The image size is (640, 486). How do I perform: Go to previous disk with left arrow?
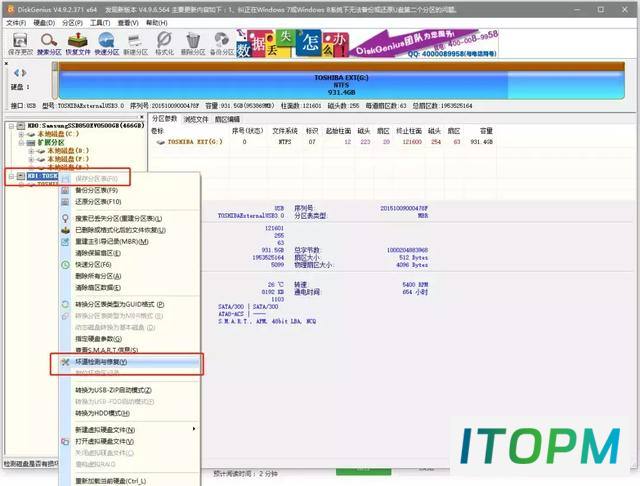tap(16, 73)
